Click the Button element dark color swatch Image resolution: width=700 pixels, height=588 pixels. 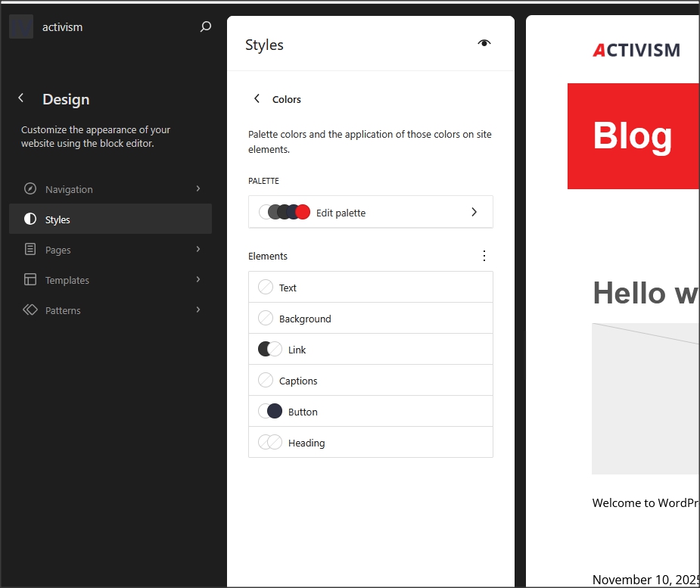pos(275,412)
